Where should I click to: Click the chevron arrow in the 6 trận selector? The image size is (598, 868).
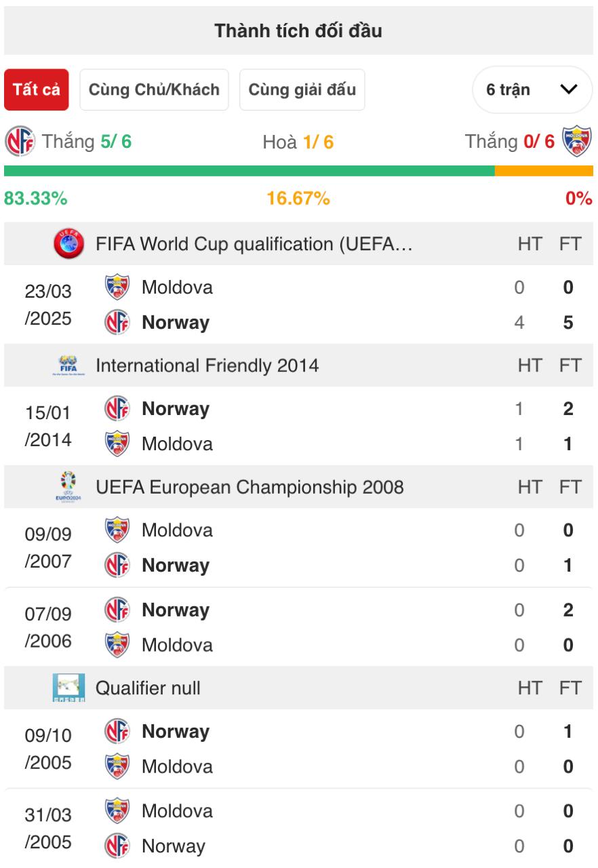(569, 90)
